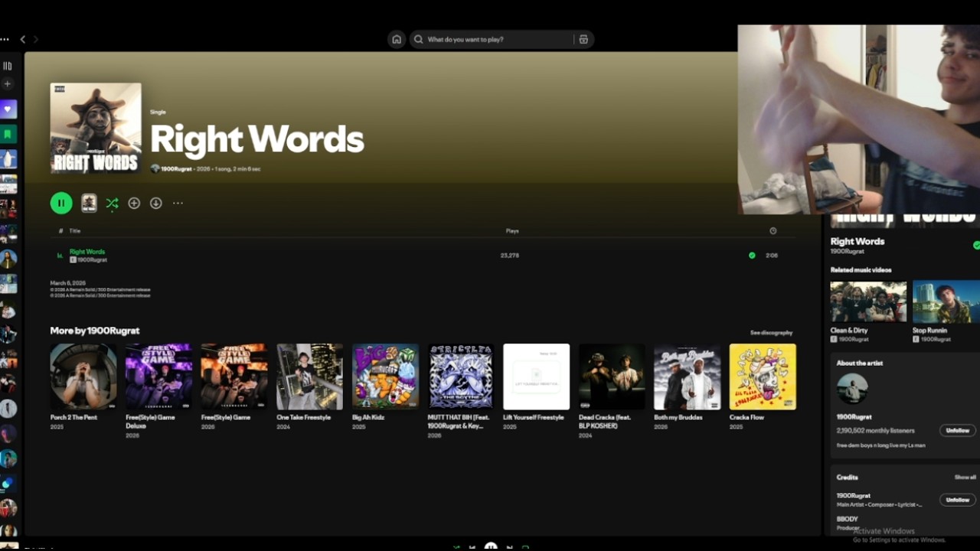Click the BBODY producer credit
The height and width of the screenshot is (551, 980).
tap(848, 519)
